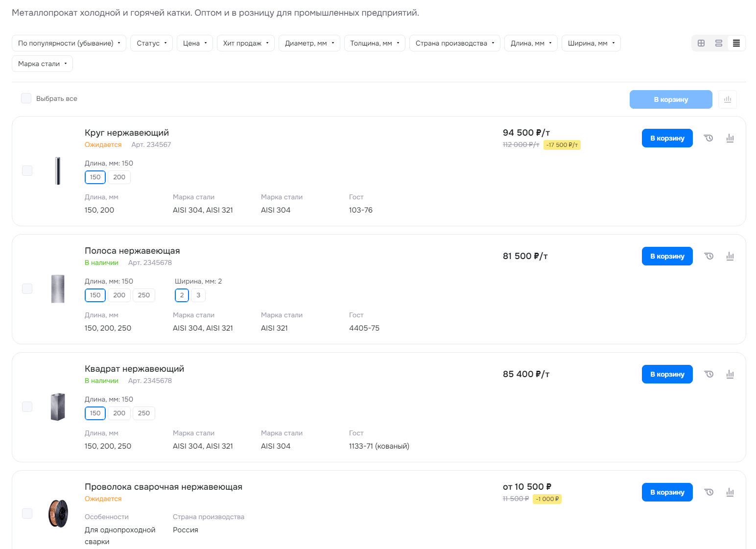756x549 pixels.
Task: Open price history for Круг нержавеющий
Action: [x=709, y=138]
